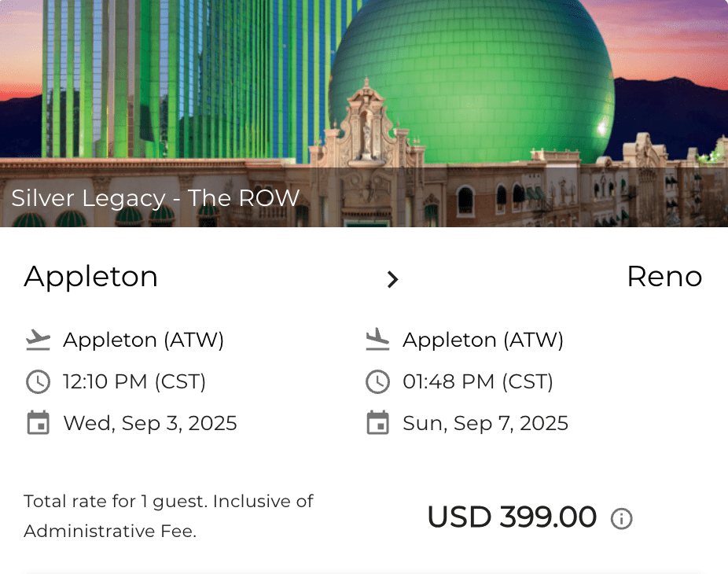Select the Wed, Sep 3, 2025 date
The height and width of the screenshot is (574, 728).
pos(150,423)
